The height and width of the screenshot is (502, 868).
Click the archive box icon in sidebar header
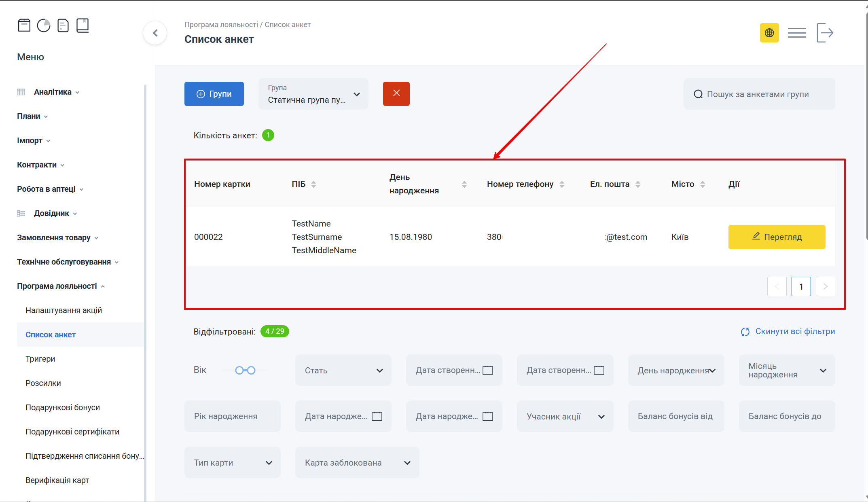24,25
